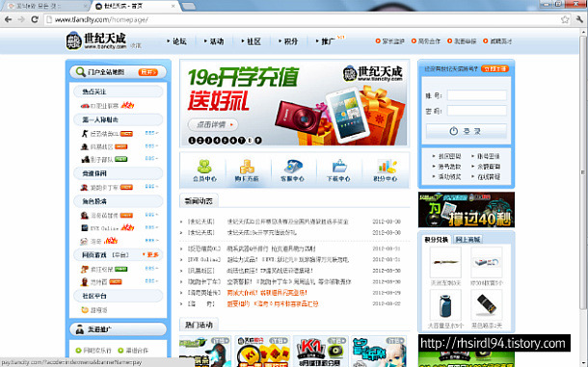Show banner slide 9
The image size is (588, 367).
pyautogui.click(x=258, y=141)
